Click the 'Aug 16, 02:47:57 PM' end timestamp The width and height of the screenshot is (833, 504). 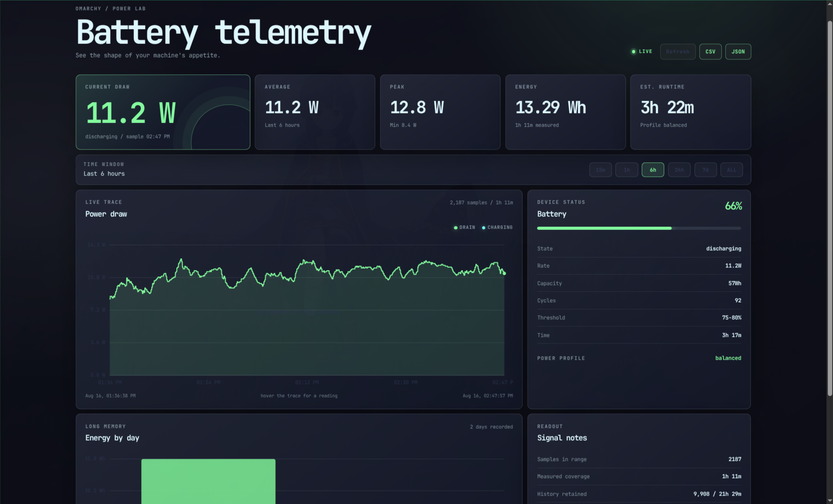click(488, 396)
